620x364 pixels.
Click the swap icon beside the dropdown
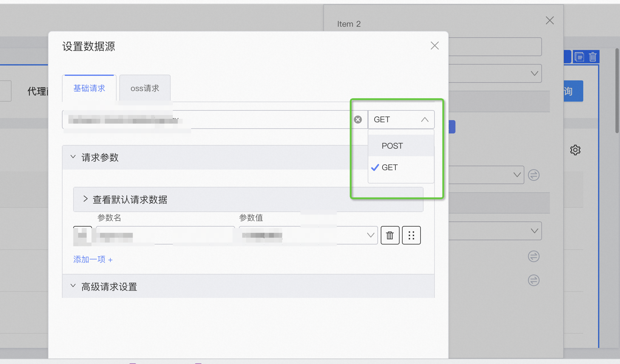point(533,175)
